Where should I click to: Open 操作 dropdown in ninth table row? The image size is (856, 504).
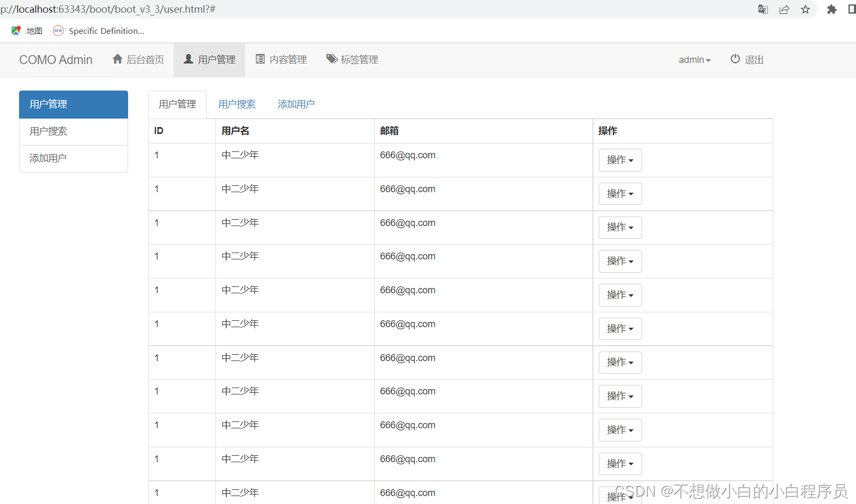[x=620, y=430]
